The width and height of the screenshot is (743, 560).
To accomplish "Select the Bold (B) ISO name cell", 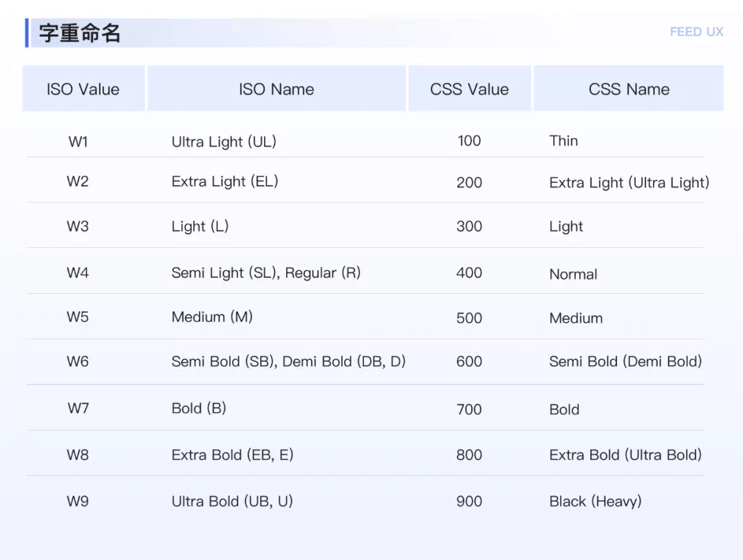I will click(199, 408).
